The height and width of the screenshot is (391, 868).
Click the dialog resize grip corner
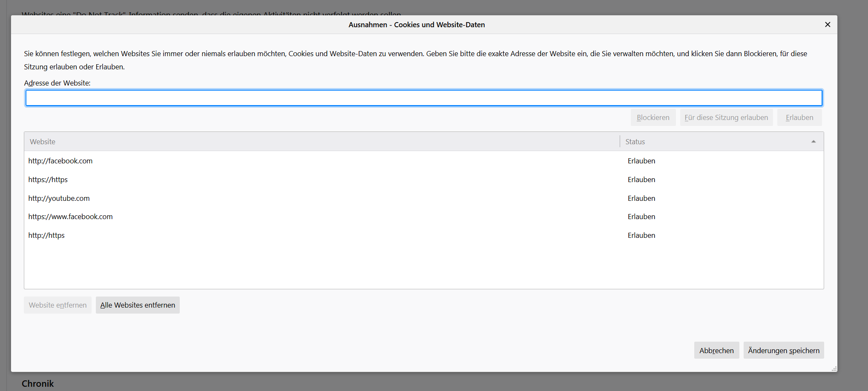coord(834,369)
